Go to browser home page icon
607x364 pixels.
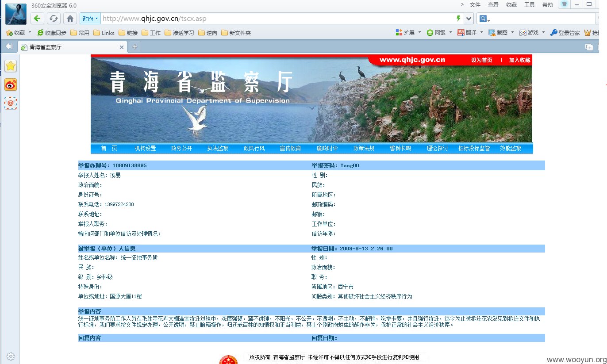[x=70, y=19]
